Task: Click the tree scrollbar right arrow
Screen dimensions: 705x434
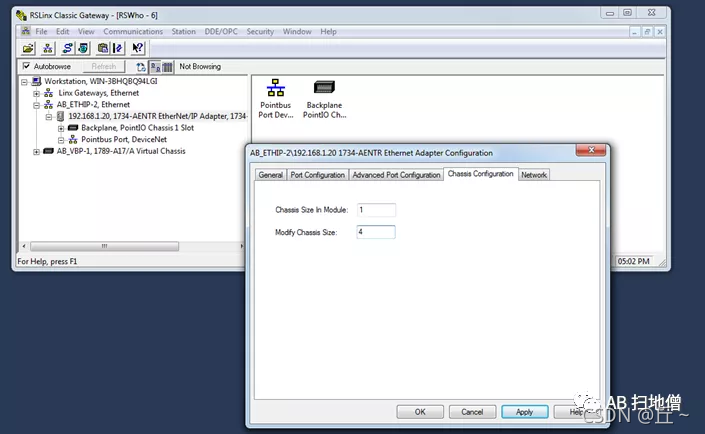Action: [x=241, y=246]
